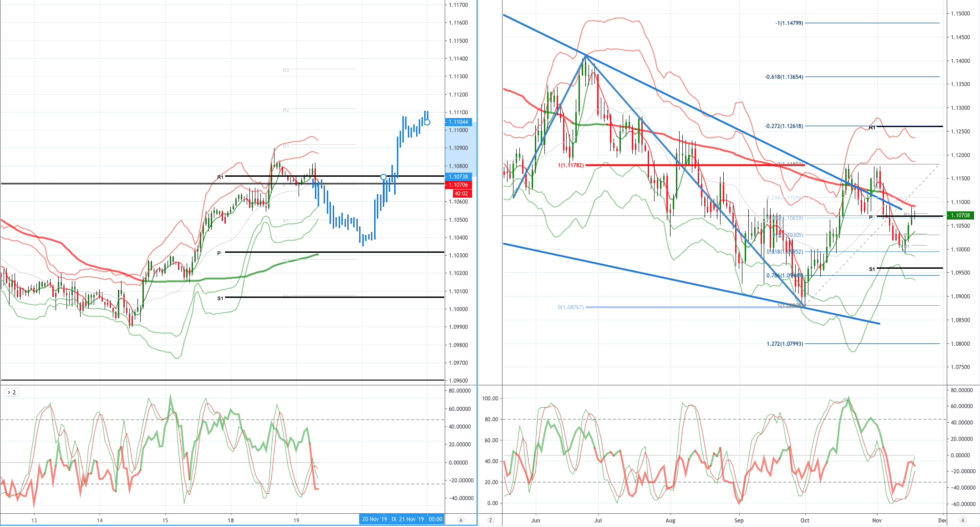Click the Jun label on right time axis

536,520
